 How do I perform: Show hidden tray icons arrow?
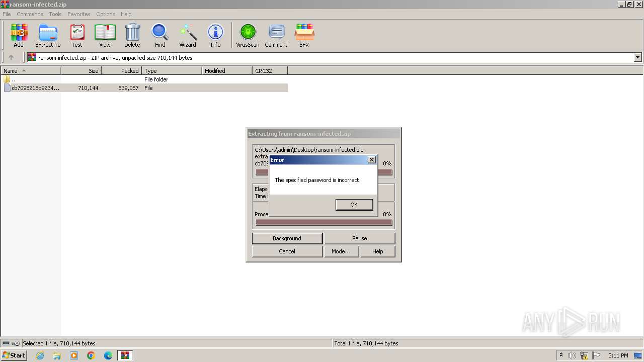pyautogui.click(x=561, y=355)
